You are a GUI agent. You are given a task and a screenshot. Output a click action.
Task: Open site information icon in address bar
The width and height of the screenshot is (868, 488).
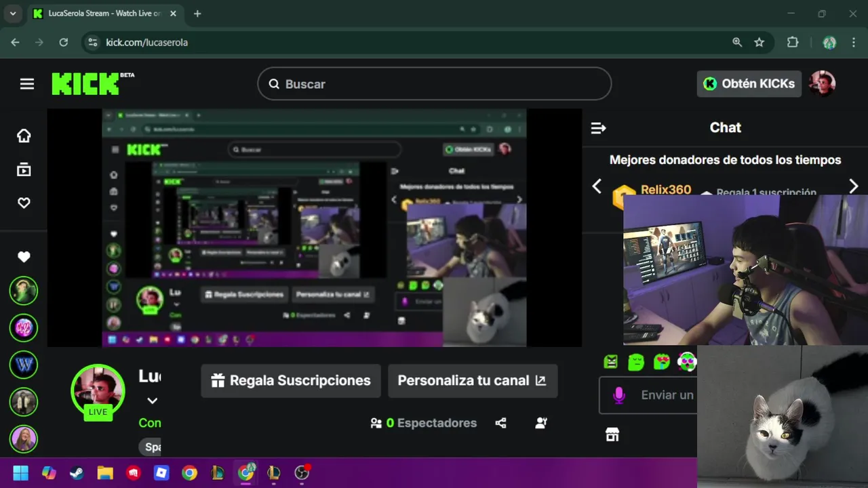93,42
